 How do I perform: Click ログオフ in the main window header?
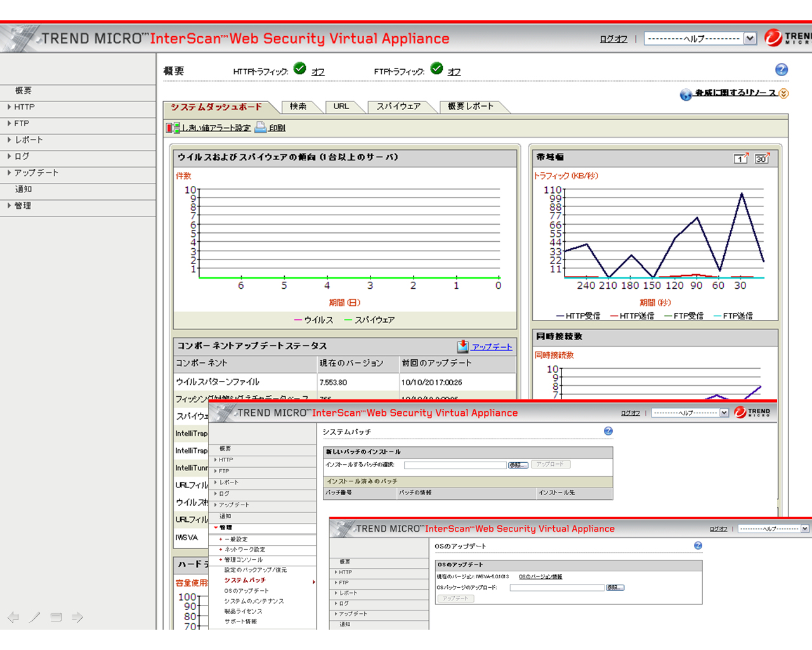click(x=613, y=39)
